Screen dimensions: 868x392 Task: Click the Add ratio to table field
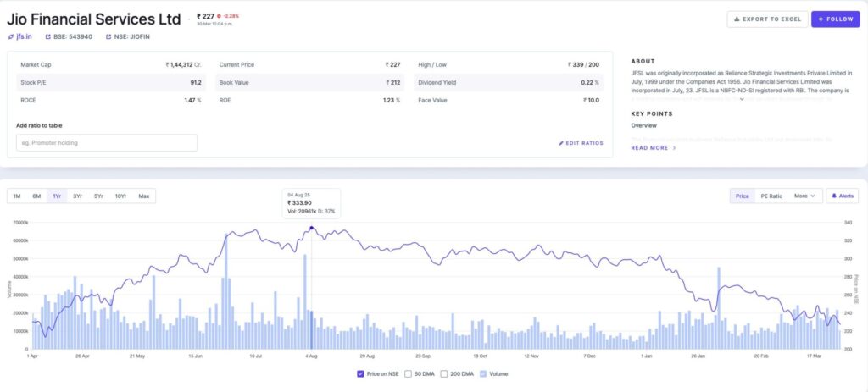coord(107,142)
